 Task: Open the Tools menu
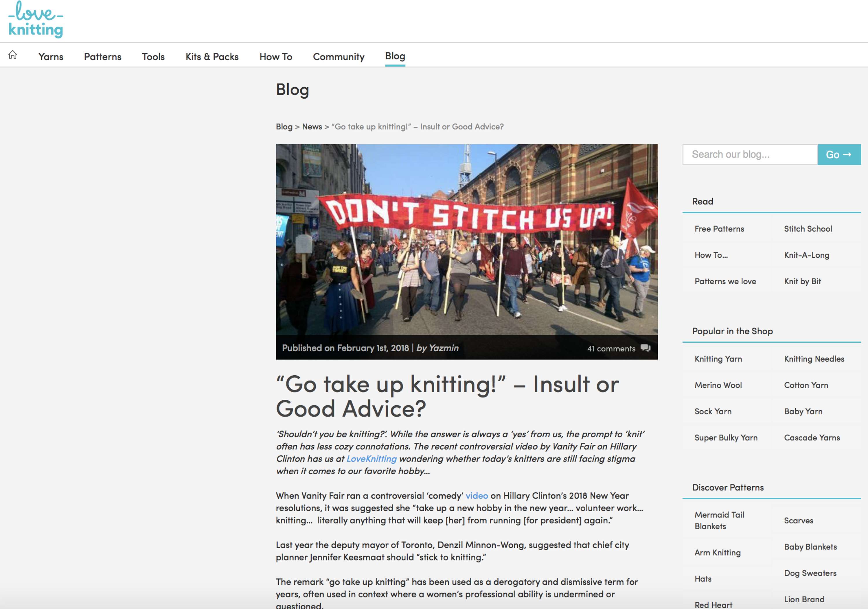(x=153, y=57)
